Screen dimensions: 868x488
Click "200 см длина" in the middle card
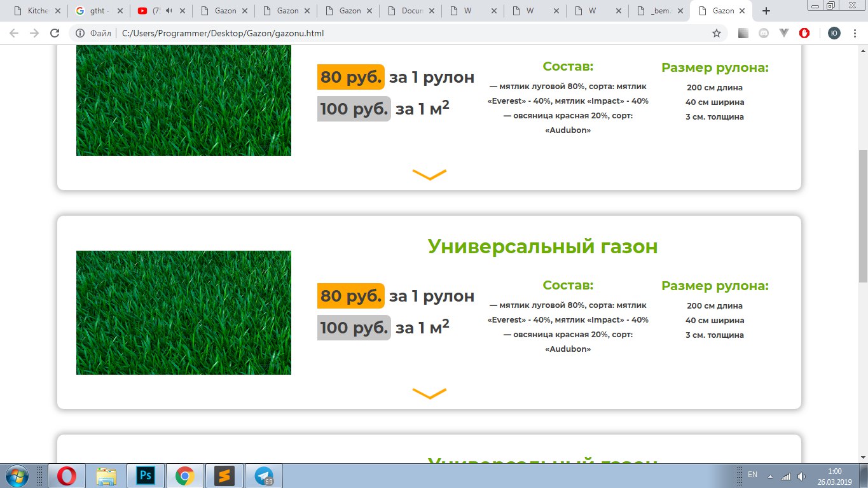[x=715, y=306]
